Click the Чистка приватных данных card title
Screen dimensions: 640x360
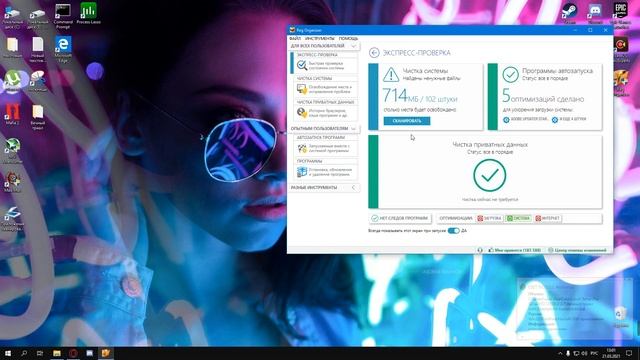490,144
